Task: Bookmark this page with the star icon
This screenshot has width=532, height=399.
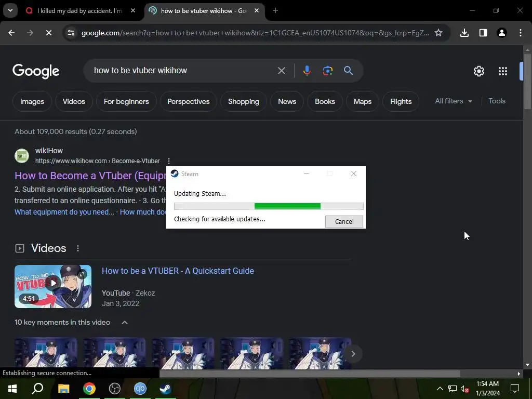Action: [x=438, y=33]
